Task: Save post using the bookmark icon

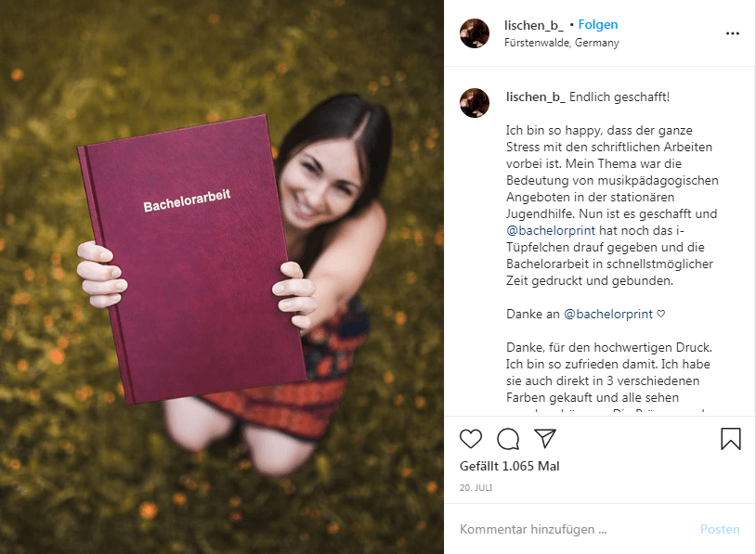Action: [x=730, y=439]
